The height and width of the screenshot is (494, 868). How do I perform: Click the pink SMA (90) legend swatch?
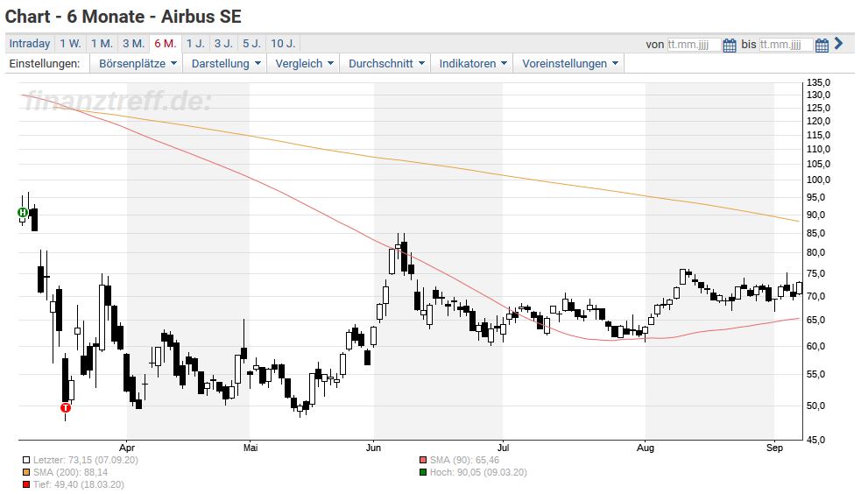pyautogui.click(x=423, y=460)
